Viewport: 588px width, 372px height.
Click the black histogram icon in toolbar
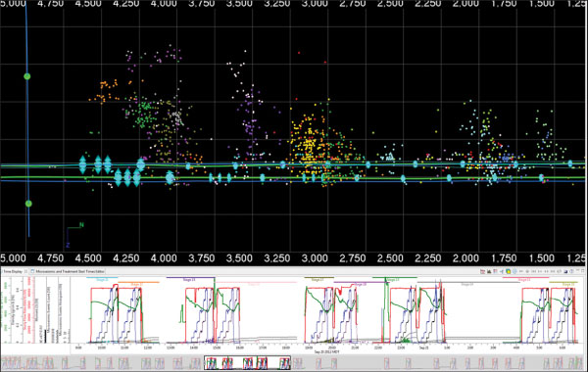tap(489, 271)
